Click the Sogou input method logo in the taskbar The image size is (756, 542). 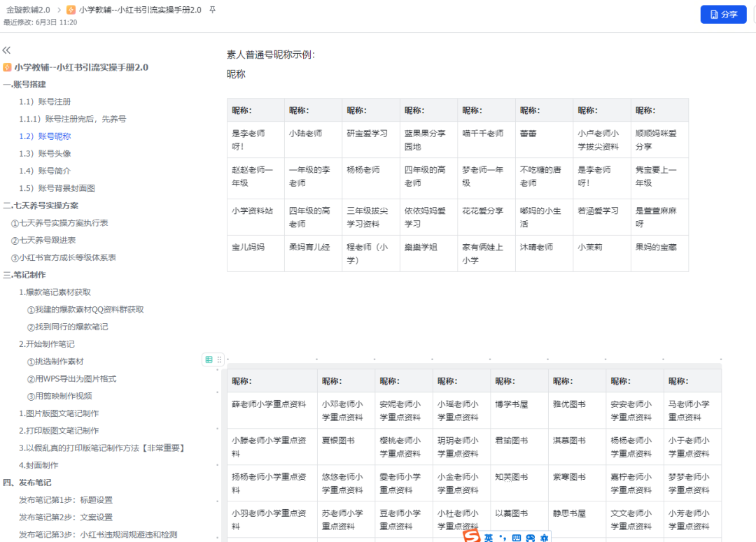point(470,537)
